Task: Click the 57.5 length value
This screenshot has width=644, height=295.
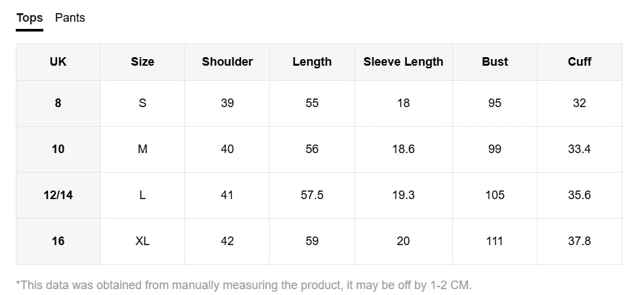Action: (312, 195)
